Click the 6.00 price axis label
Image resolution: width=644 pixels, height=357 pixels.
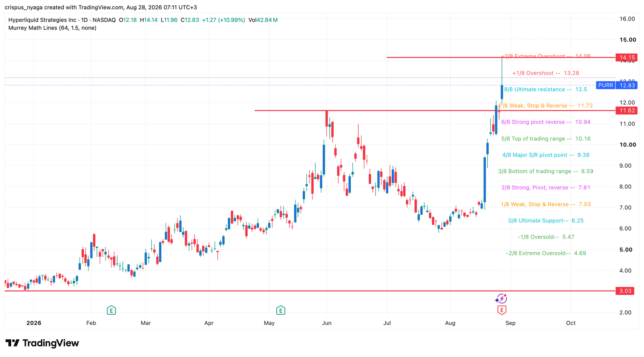(625, 228)
